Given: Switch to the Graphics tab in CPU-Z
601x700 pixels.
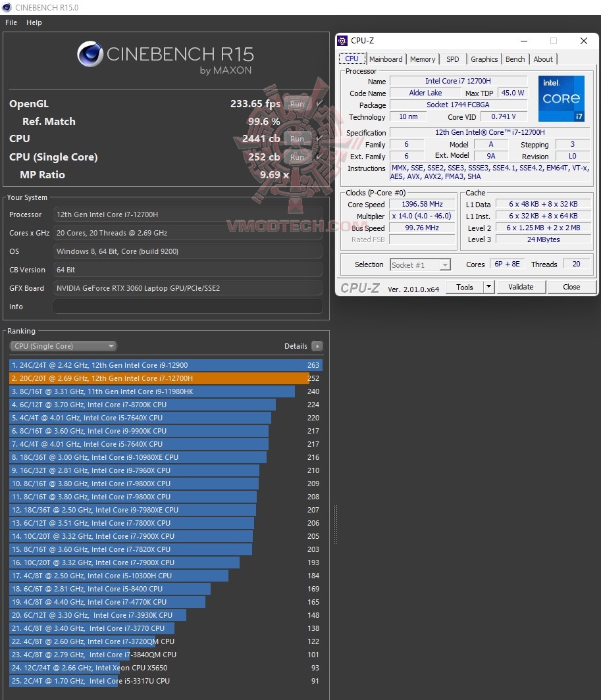Looking at the screenshot, I should [x=484, y=59].
